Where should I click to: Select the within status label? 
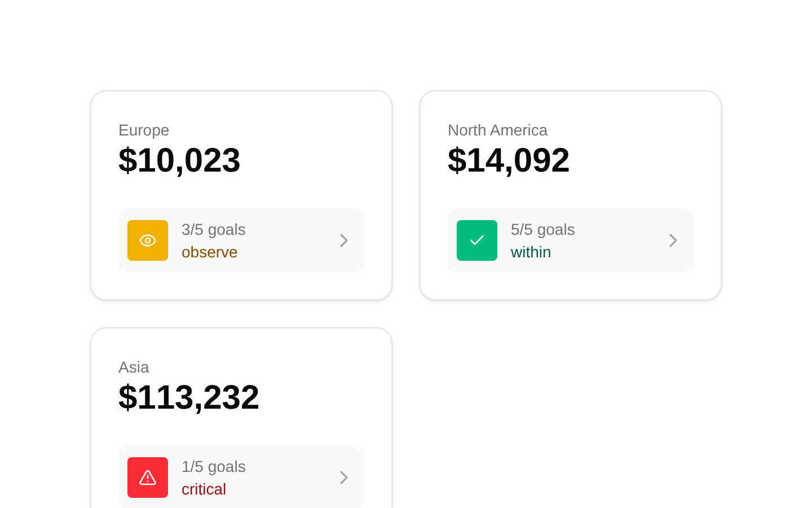coord(531,252)
